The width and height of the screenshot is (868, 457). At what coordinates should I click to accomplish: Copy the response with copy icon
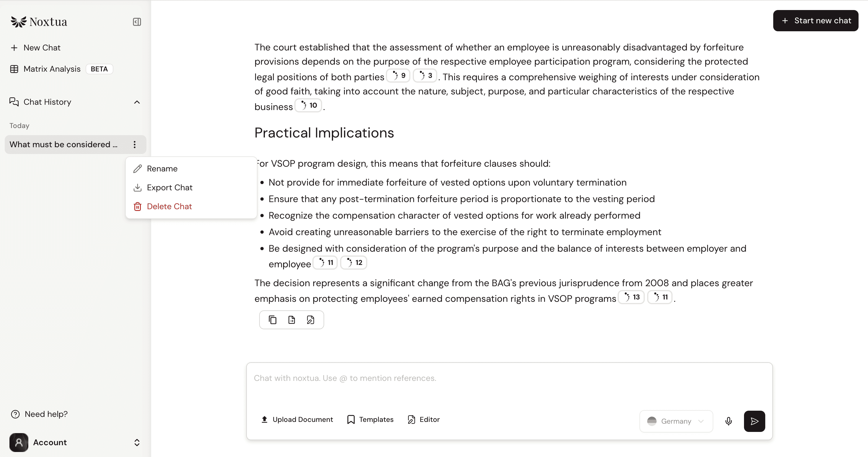[x=273, y=320]
